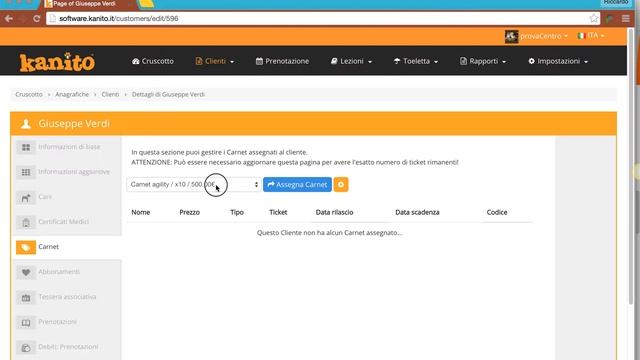The height and width of the screenshot is (360, 640).
Task: Bookmark the page with the star icon
Action: [x=593, y=18]
